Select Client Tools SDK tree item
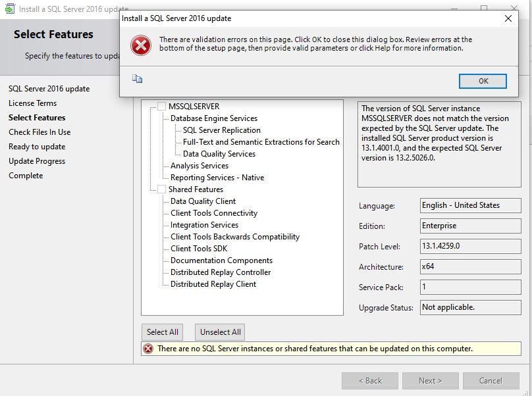 (199, 249)
